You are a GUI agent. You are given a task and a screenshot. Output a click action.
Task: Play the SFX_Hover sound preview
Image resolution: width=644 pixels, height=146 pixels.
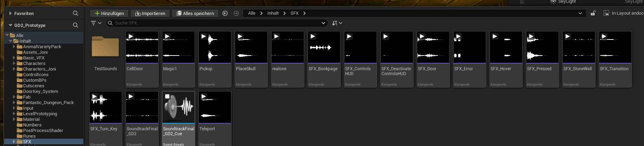point(495,36)
